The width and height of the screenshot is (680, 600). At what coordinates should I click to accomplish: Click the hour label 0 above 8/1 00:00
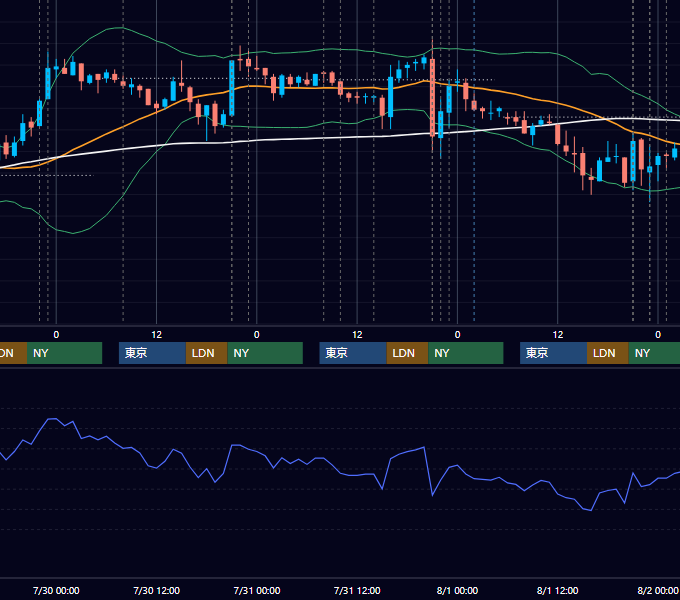[457, 335]
